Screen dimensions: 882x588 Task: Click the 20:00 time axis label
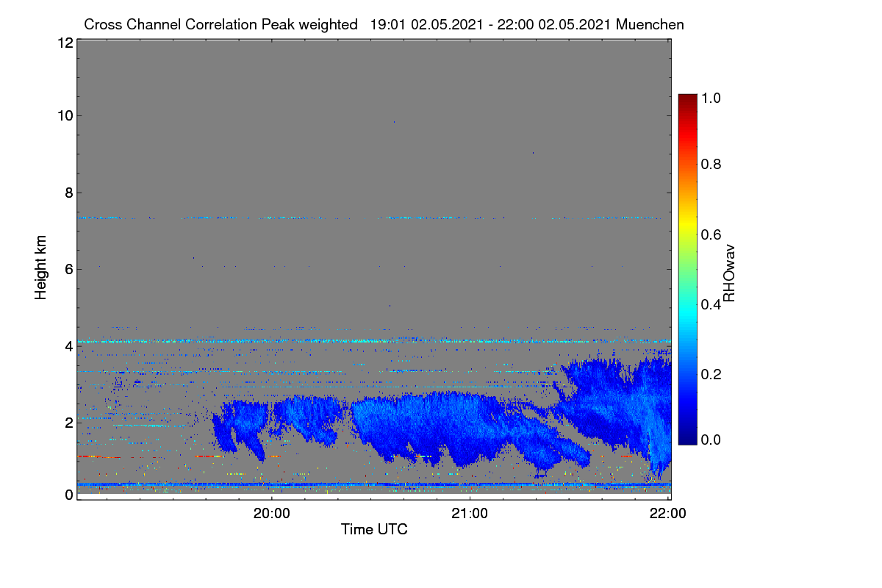272,514
